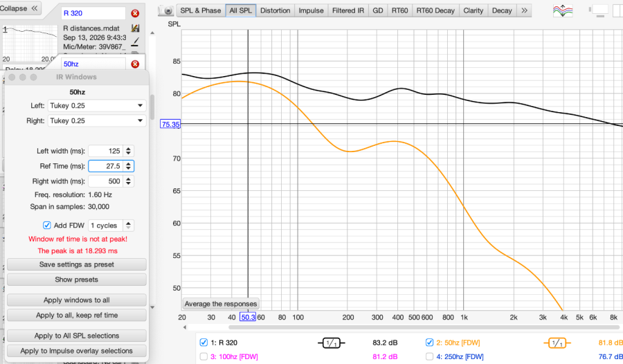623x364 pixels.
Task: Click the Right width value field
Action: (x=106, y=181)
